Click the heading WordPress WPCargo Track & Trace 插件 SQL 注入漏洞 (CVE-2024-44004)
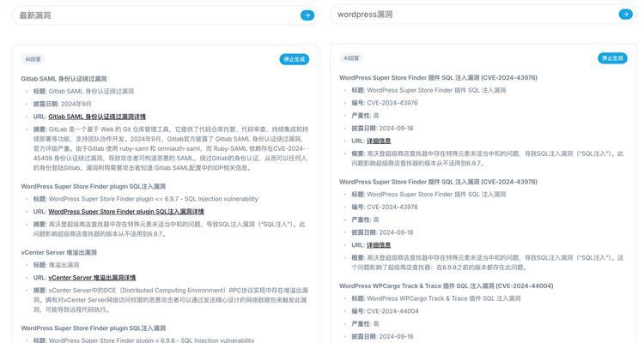644x343 pixels. click(x=446, y=286)
